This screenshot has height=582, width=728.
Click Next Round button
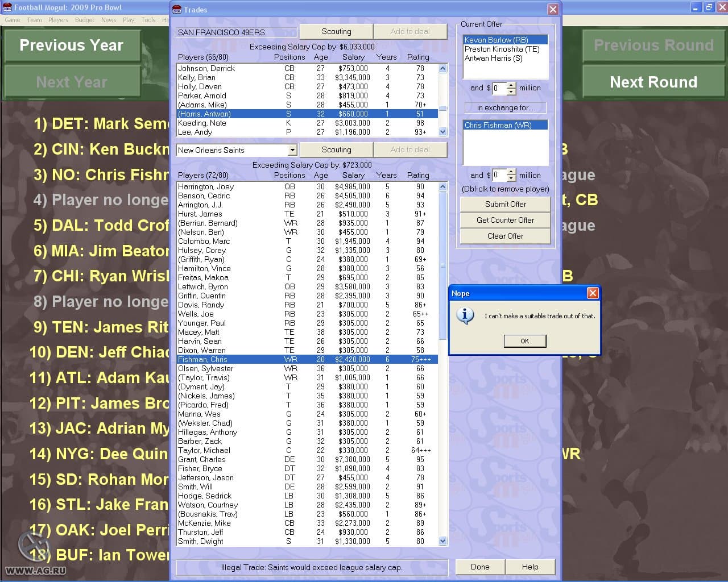(x=653, y=82)
